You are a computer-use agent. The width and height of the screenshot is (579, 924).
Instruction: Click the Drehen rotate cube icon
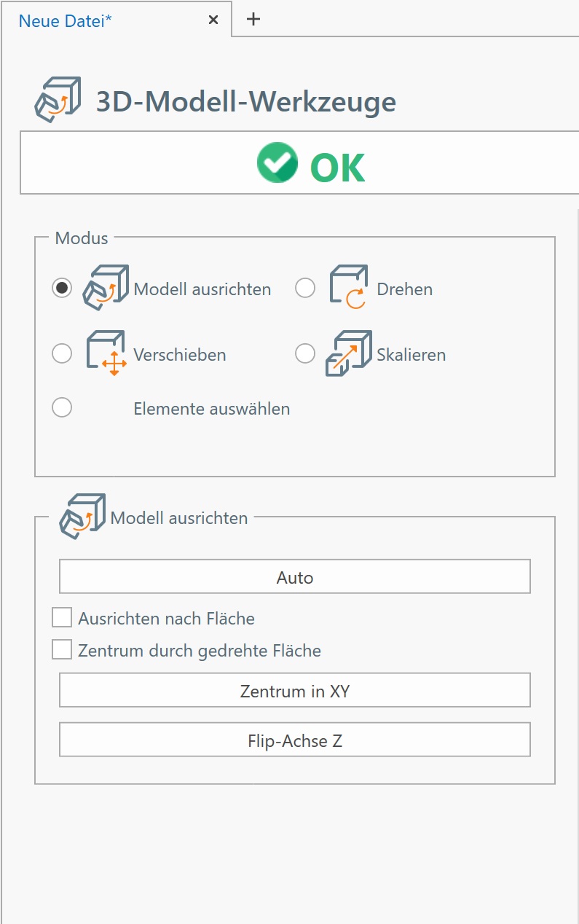pos(349,289)
